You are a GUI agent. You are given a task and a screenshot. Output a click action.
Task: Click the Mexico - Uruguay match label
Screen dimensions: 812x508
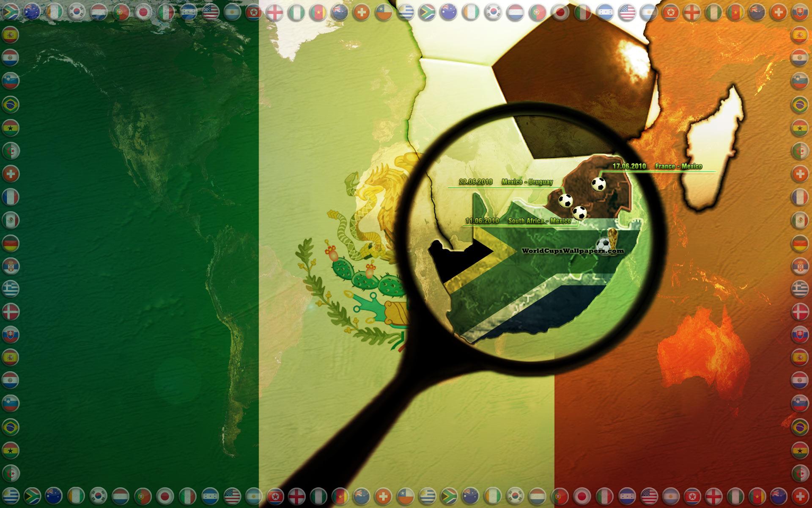tap(527, 182)
